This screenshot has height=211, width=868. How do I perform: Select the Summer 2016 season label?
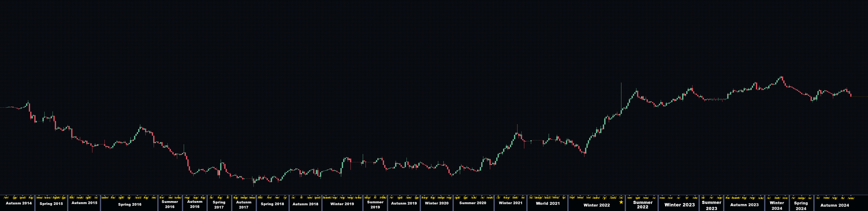click(x=170, y=204)
